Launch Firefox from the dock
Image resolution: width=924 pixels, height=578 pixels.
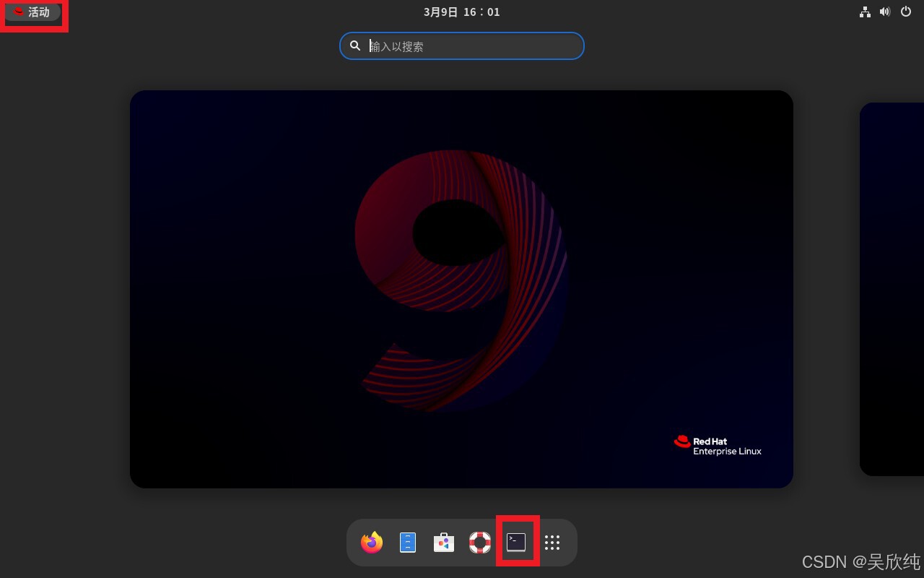(x=372, y=543)
